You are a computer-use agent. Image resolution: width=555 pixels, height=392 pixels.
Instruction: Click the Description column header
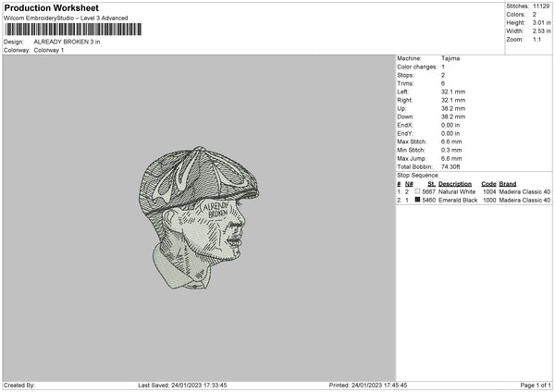pyautogui.click(x=455, y=184)
